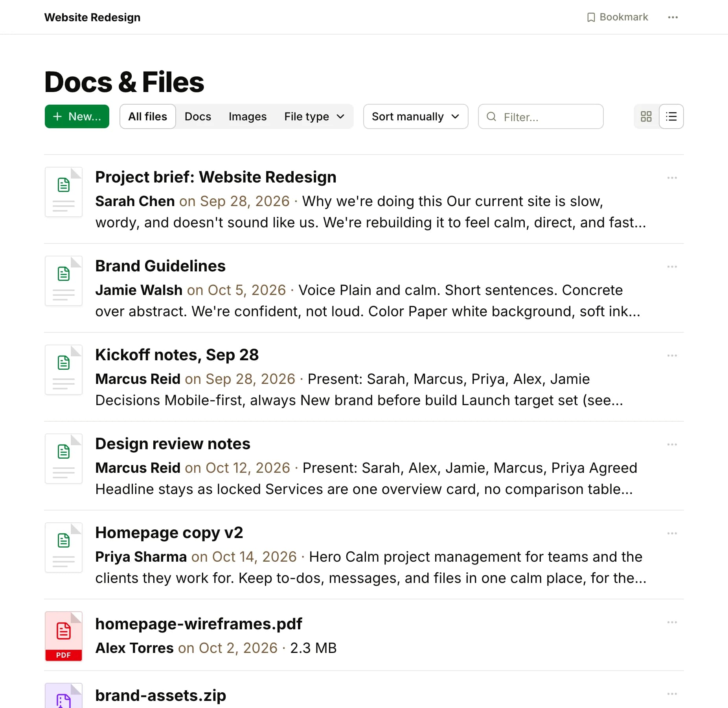The image size is (728, 708).
Task: Click author name Priya Sharma
Action: (141, 557)
